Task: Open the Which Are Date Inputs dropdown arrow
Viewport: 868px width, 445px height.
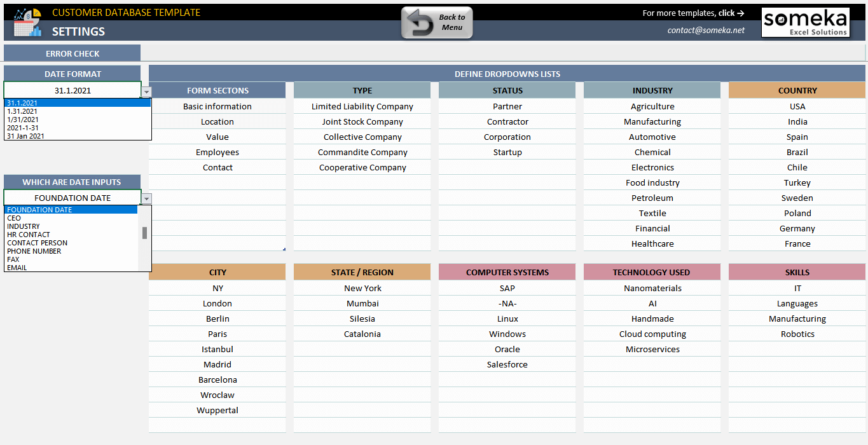Action: [146, 198]
